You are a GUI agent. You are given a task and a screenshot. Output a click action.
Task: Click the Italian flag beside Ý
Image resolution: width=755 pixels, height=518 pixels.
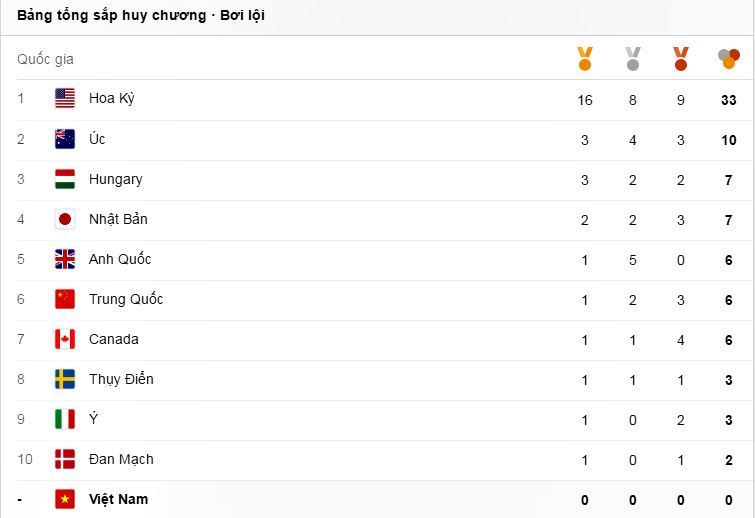[65, 419]
